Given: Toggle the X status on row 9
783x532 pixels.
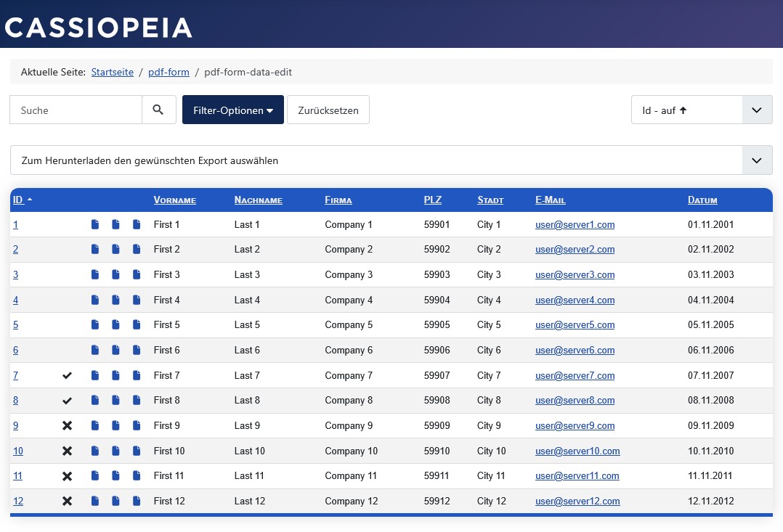Looking at the screenshot, I should (x=68, y=426).
